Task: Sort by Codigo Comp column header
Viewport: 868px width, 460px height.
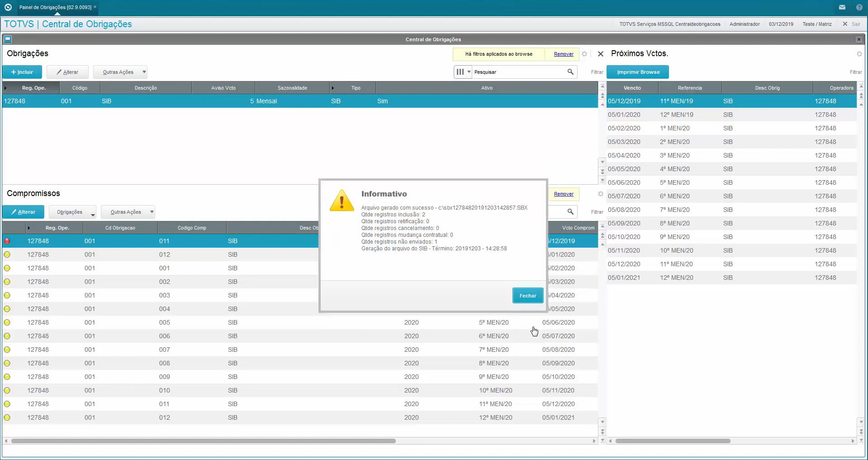Action: pyautogui.click(x=192, y=228)
